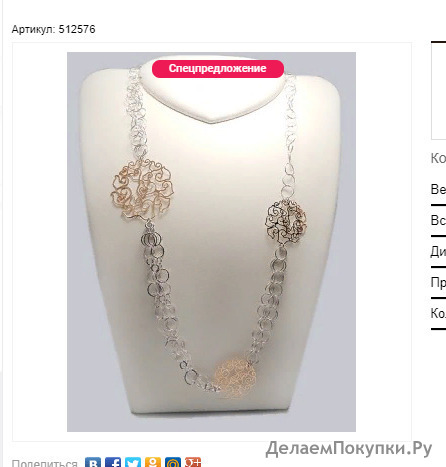Share the necklace on Google Plus

(193, 463)
